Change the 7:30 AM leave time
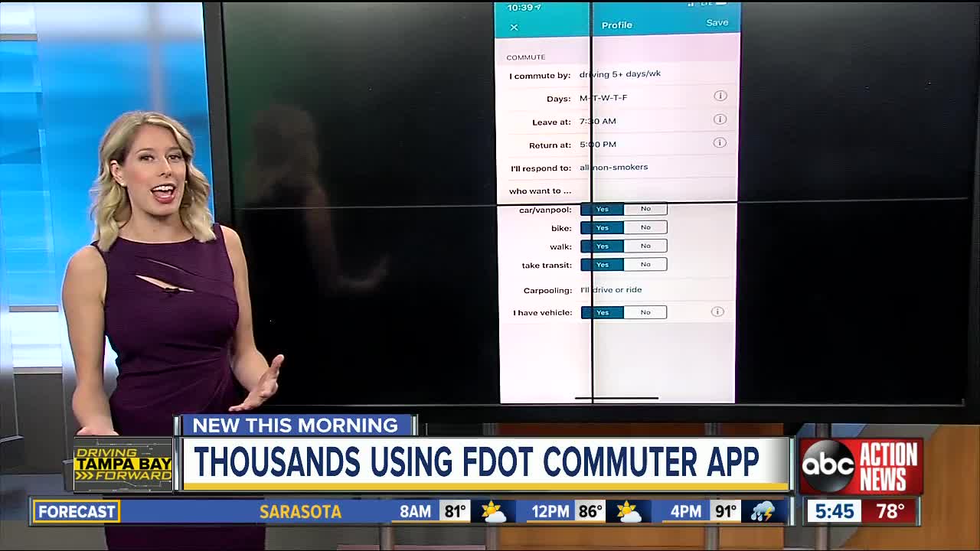Screen dimensions: 980x551 pyautogui.click(x=598, y=121)
